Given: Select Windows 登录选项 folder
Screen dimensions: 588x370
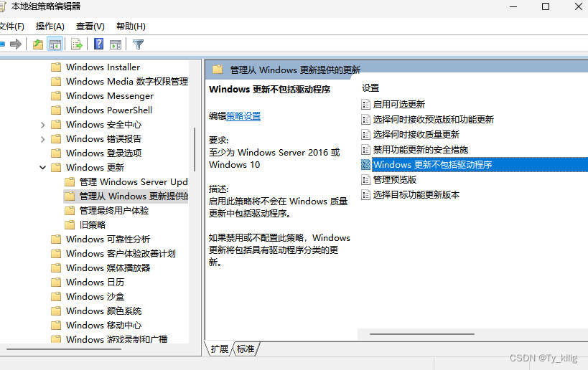Looking at the screenshot, I should click(103, 153).
